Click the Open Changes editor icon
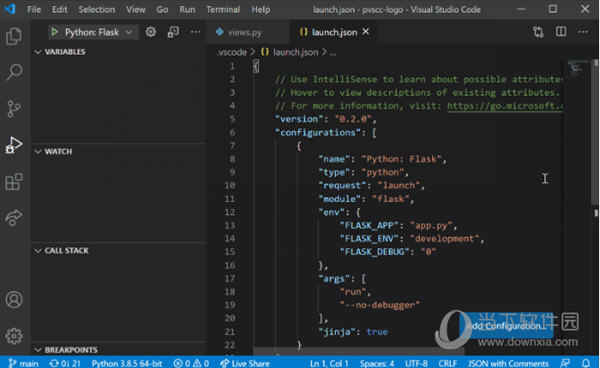The width and height of the screenshot is (600, 368). [538, 32]
